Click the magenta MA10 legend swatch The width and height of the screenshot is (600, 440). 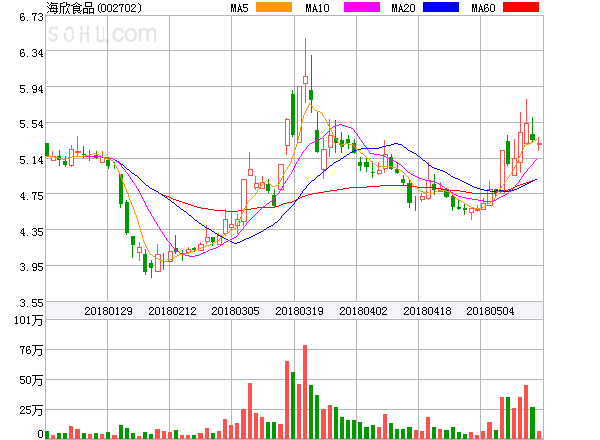[362, 7]
